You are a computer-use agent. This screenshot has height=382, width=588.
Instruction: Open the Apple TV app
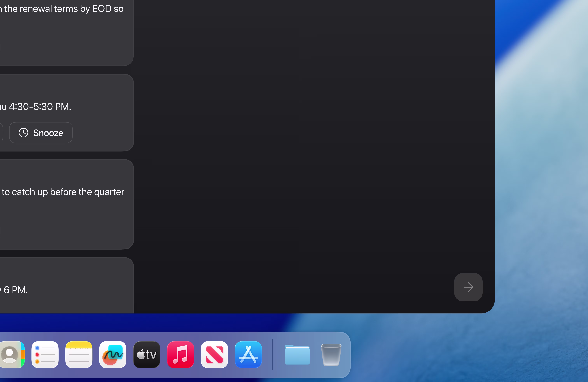147,355
